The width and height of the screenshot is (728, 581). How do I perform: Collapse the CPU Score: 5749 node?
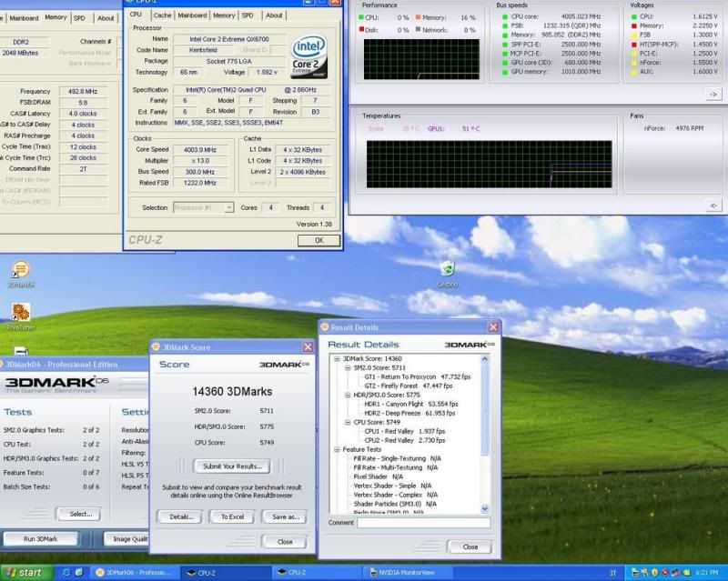click(x=348, y=422)
